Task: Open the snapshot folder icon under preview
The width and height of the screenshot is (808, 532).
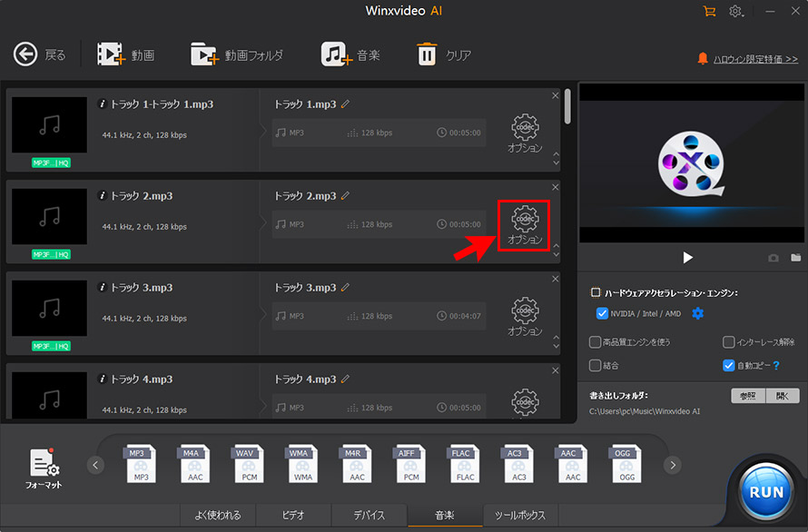Action: point(796,257)
